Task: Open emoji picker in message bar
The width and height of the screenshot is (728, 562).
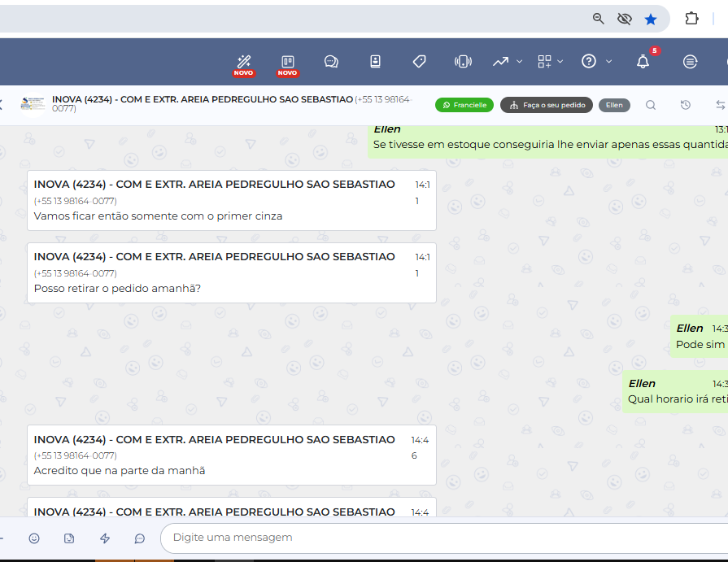Action: [x=34, y=538]
